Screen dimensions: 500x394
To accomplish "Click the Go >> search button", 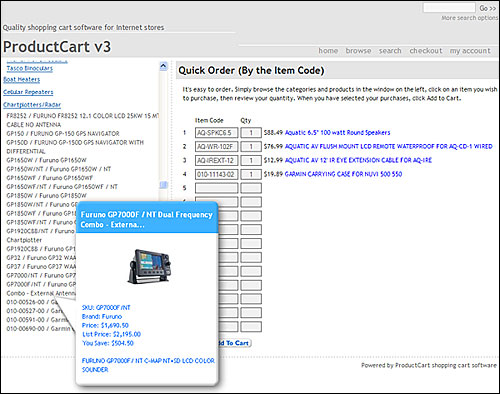I will [x=488, y=8].
